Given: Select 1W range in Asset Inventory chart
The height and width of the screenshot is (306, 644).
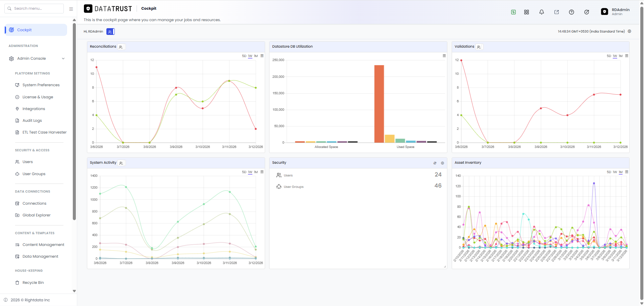Looking at the screenshot, I should (615, 172).
